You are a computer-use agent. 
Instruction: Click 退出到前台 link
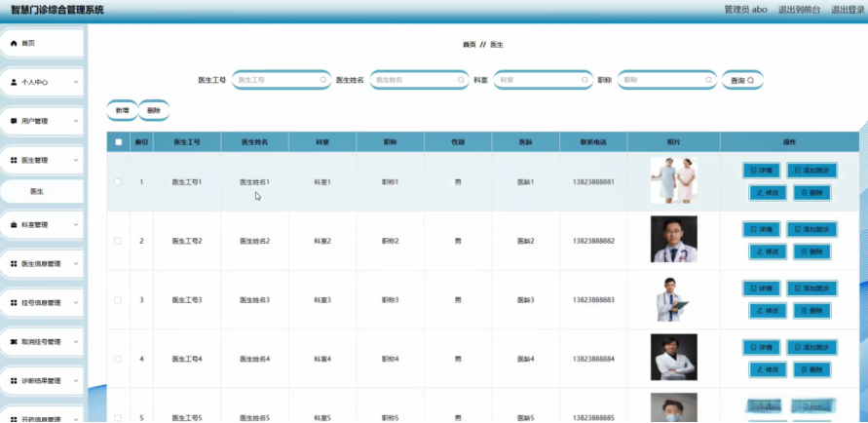tap(800, 10)
